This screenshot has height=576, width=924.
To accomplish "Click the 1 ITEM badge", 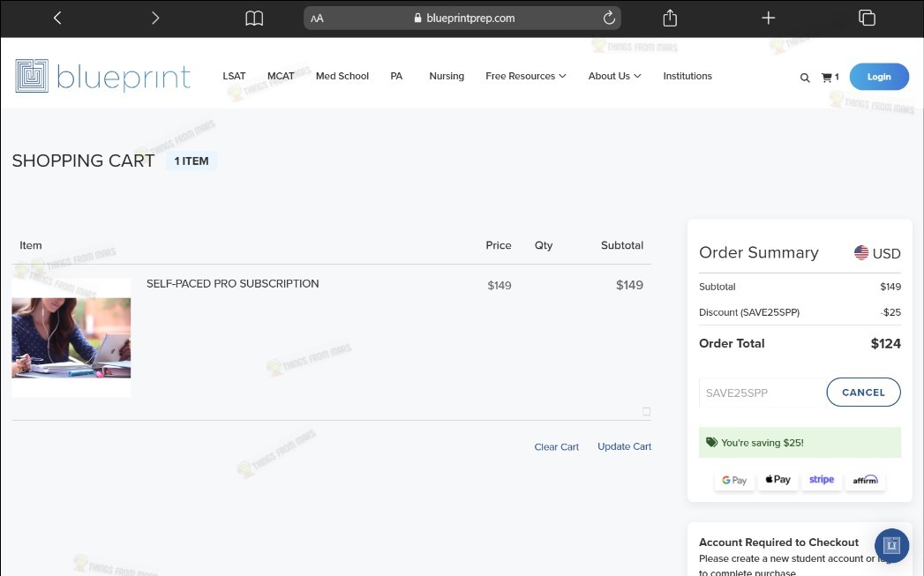I will [191, 161].
